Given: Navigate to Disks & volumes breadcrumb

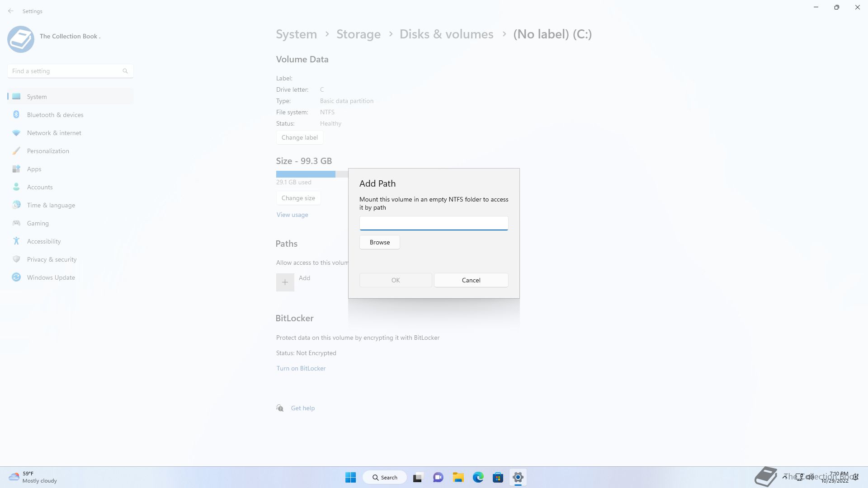Looking at the screenshot, I should click(447, 34).
